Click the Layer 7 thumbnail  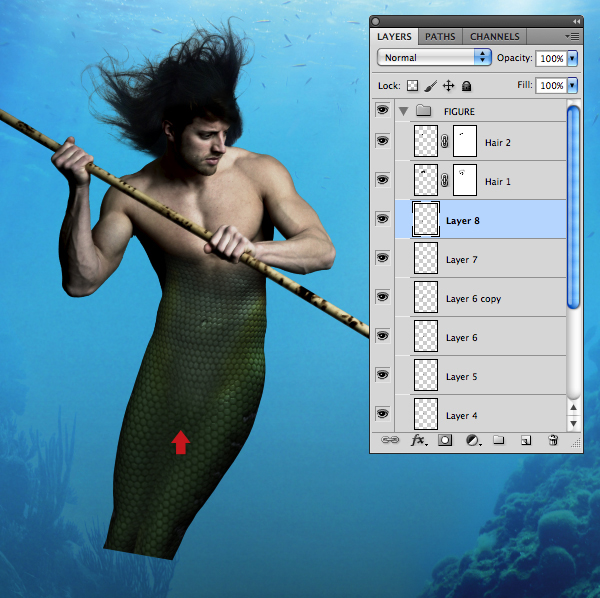pyautogui.click(x=426, y=258)
